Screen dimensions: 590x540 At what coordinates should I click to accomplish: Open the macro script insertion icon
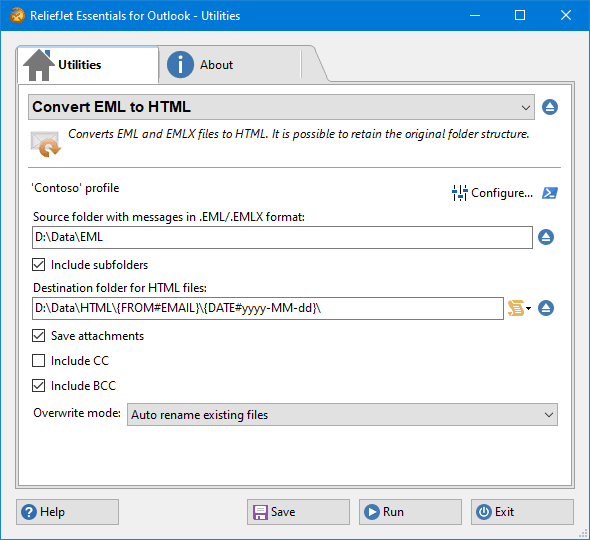[516, 308]
